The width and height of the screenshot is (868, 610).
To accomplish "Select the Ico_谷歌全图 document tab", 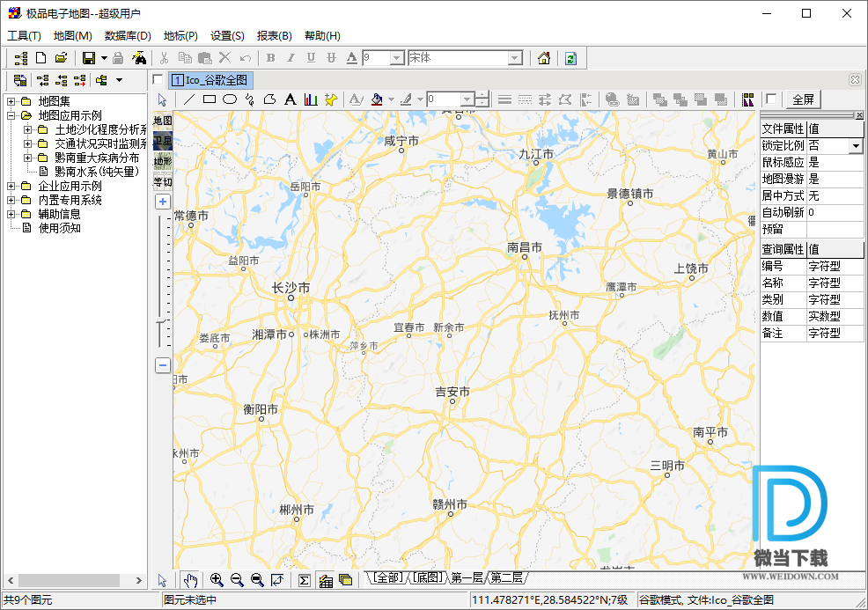I will click(x=211, y=80).
